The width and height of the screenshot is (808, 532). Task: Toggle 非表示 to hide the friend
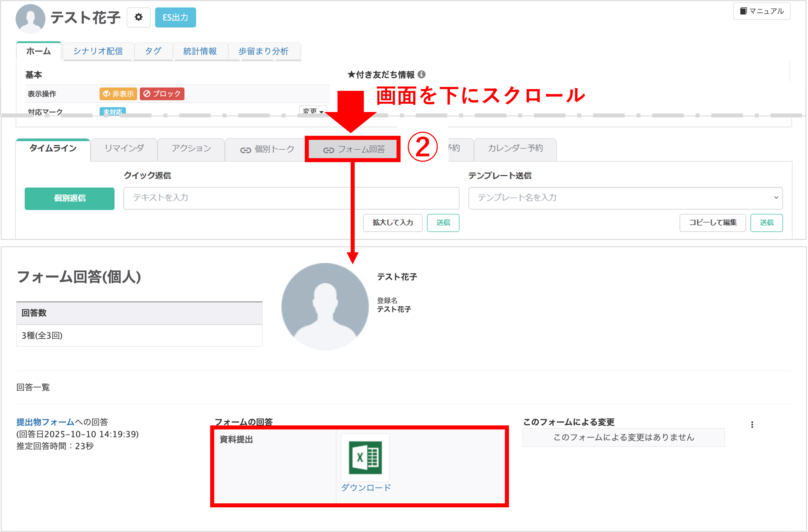(x=118, y=94)
